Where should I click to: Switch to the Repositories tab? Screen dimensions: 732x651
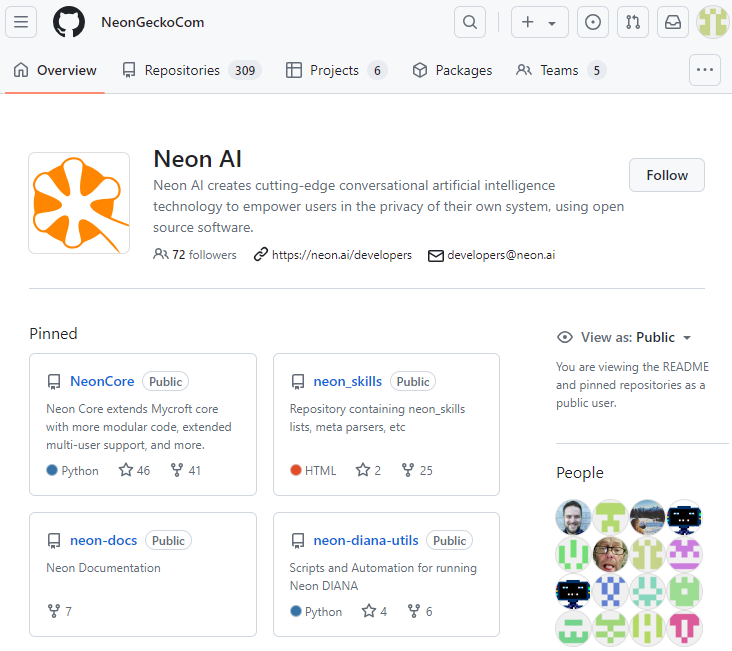tap(191, 70)
